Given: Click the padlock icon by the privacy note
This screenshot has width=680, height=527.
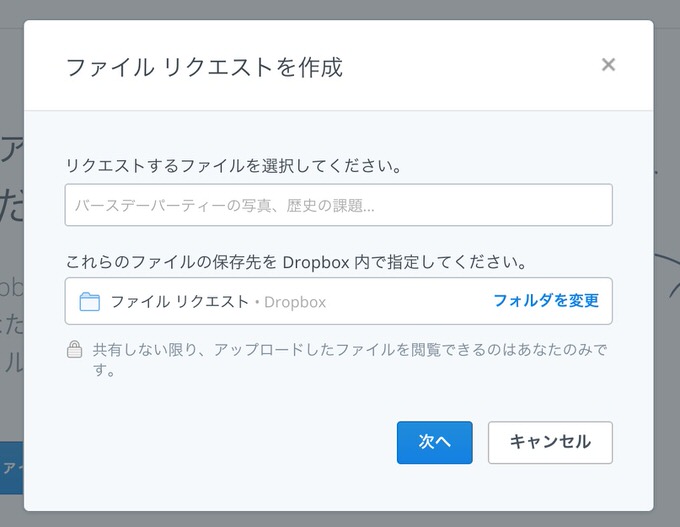Looking at the screenshot, I should pos(74,349).
